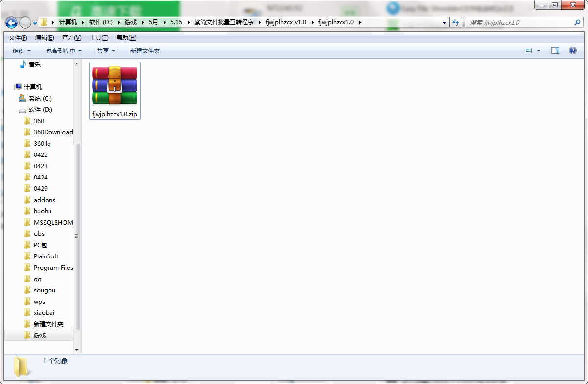This screenshot has width=588, height=384.
Task: Select 新建文件夹 folder in the navigation tree
Action: pos(49,324)
